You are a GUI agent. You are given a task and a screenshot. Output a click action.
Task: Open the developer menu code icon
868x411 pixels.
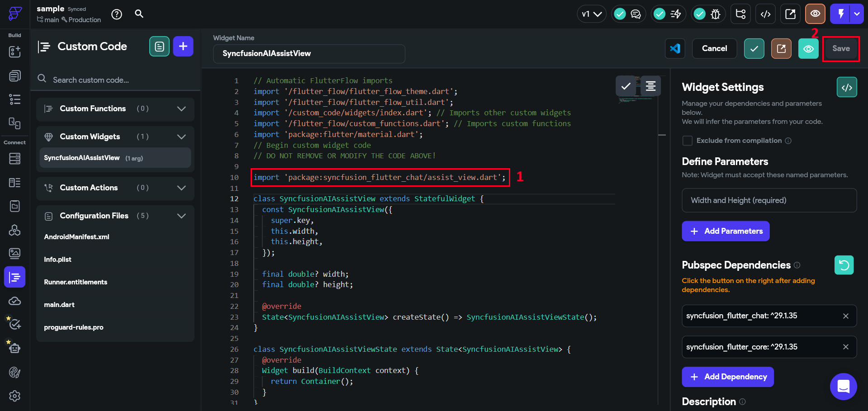coord(765,14)
